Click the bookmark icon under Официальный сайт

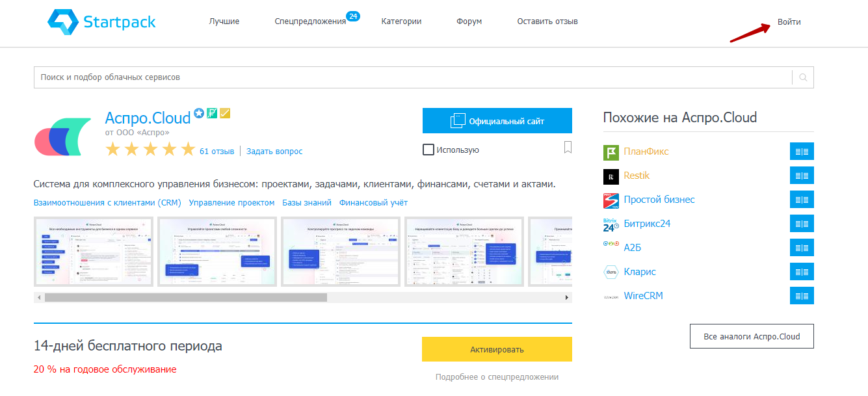click(x=568, y=148)
